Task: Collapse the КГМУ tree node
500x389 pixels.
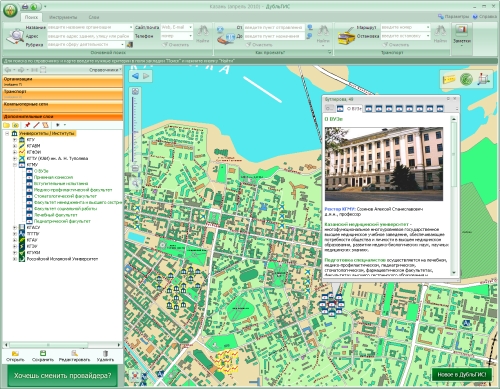Action: click(x=15, y=165)
